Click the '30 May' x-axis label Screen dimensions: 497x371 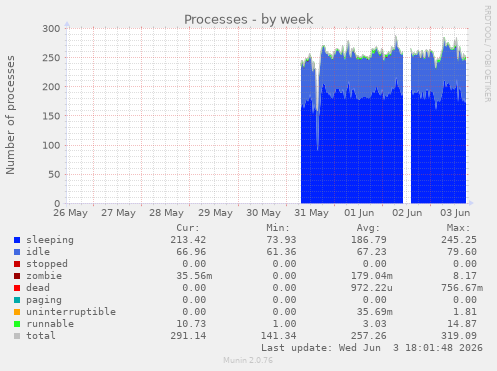[263, 213]
